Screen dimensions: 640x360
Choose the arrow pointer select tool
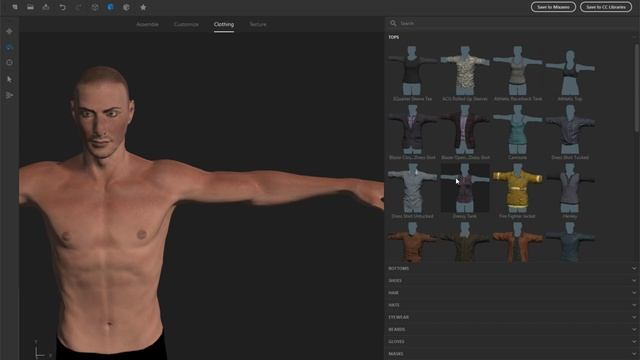[9, 79]
